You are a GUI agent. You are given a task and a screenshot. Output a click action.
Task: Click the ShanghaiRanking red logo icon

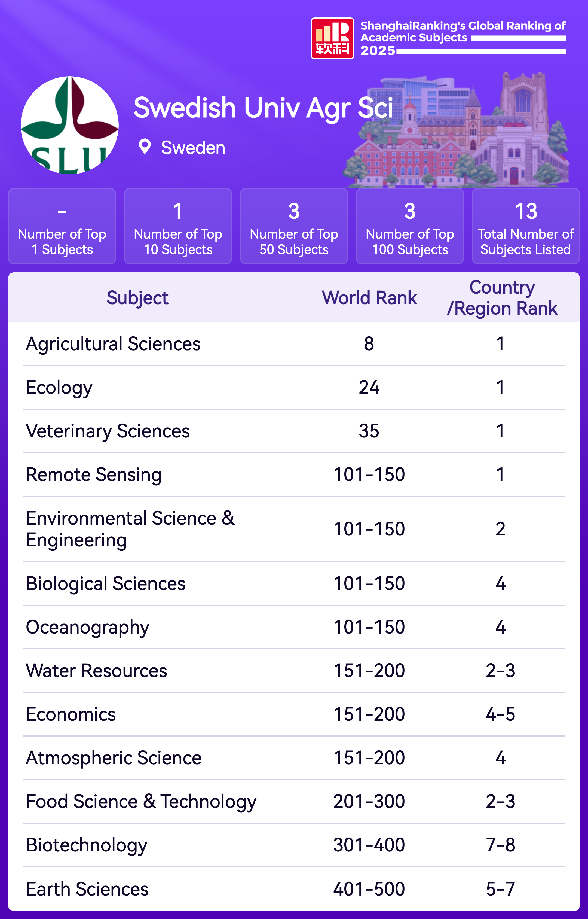point(332,38)
